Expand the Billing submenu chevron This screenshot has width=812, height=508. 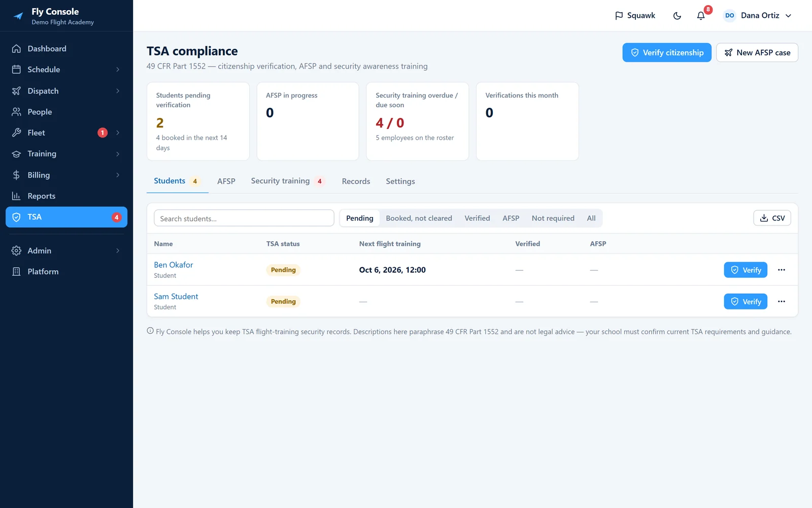coord(118,175)
